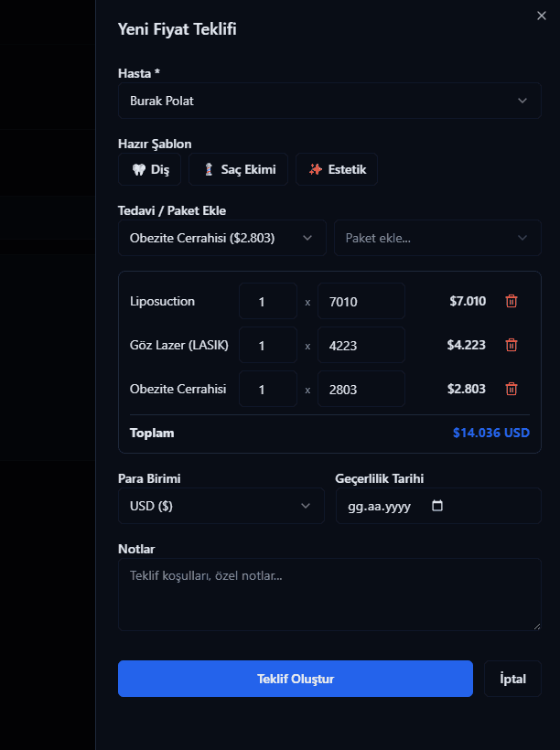Screen dimensions: 560x750
Task: Apply the Diş template with tooth icon
Action: 149,169
